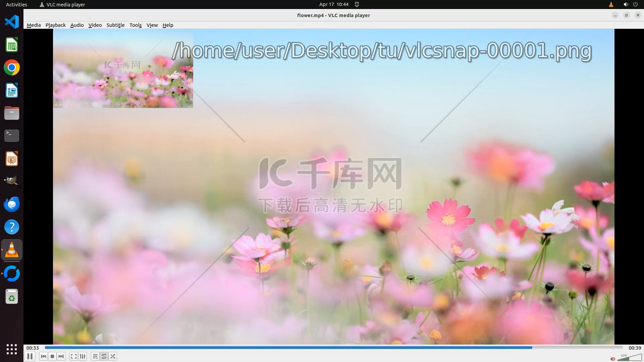The image size is (644, 362).
Task: Skip to previous media track
Action: click(44, 356)
